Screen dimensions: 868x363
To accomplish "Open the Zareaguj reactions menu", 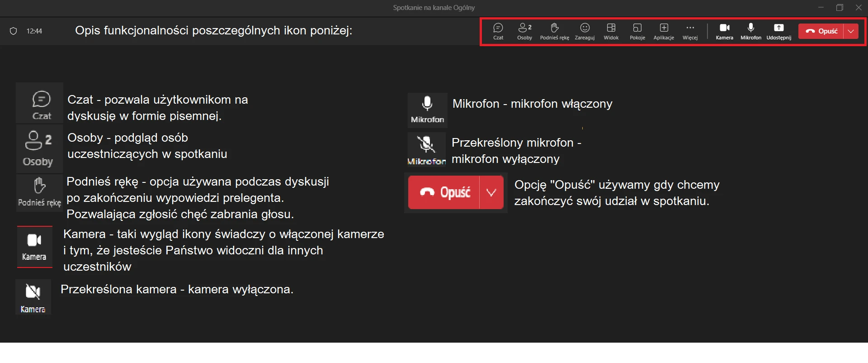I will [585, 31].
